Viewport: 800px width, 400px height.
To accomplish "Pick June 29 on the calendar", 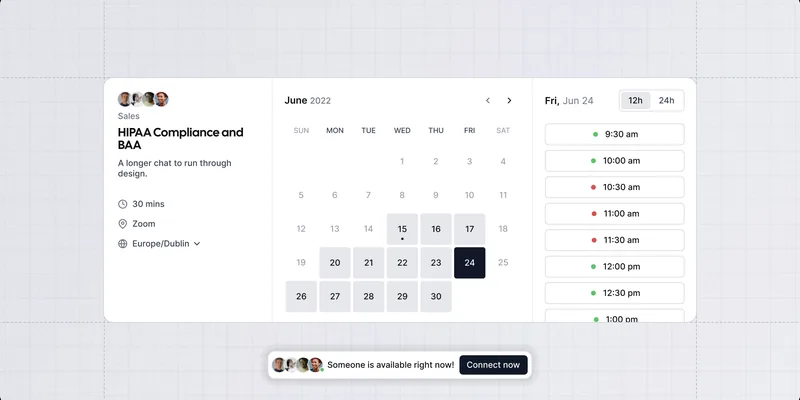I will [x=402, y=296].
